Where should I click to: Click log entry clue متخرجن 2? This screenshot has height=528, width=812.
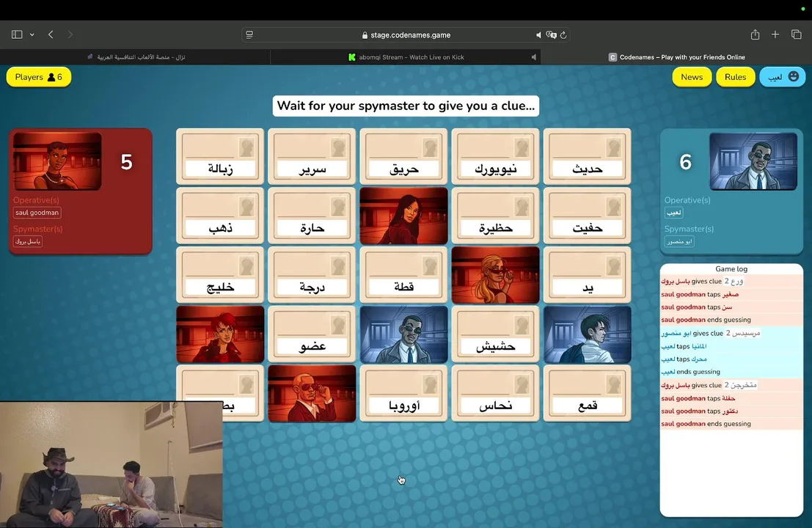731,385
